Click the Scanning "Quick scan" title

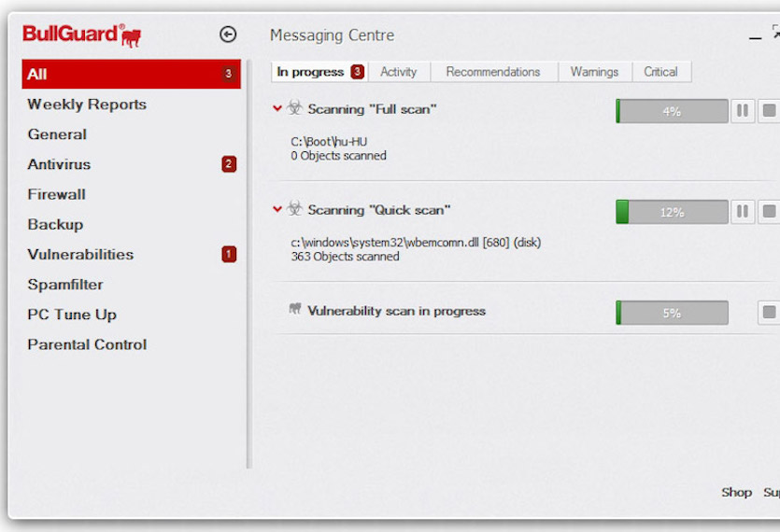(x=379, y=210)
